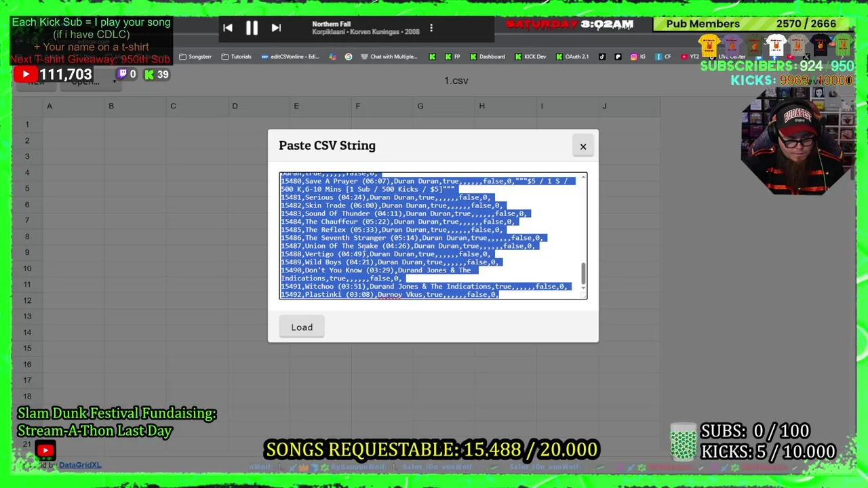Pause the Northern Fall song

pos(252,28)
